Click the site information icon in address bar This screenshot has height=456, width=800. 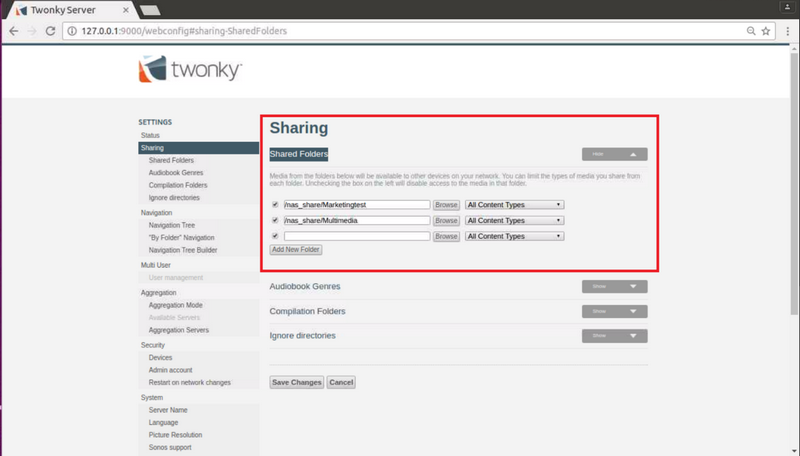point(72,31)
